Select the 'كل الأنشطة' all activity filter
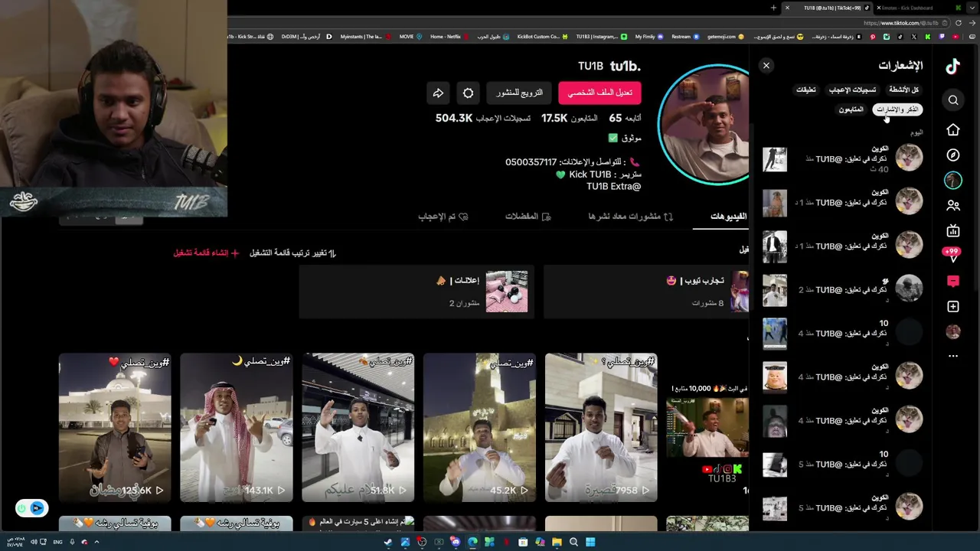980x551 pixels. pyautogui.click(x=903, y=90)
